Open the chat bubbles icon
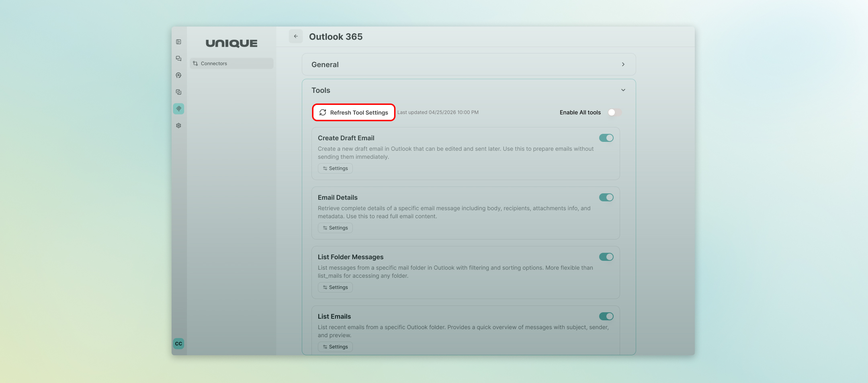Image resolution: width=868 pixels, height=383 pixels. point(178,59)
